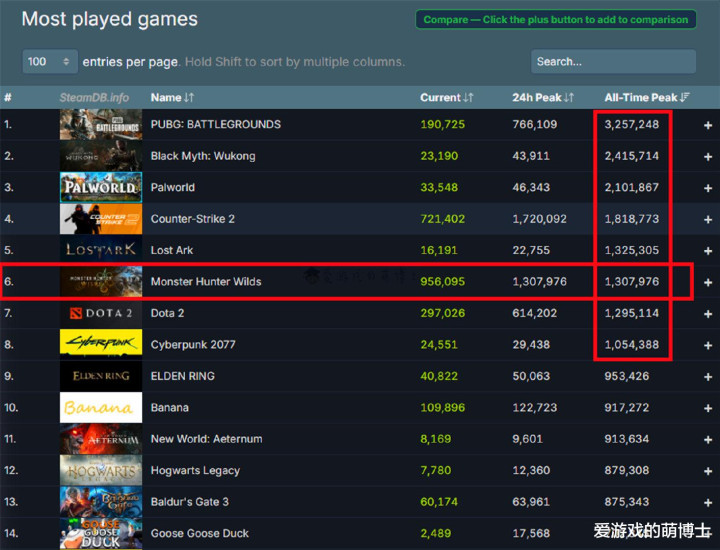720x550 pixels.
Task: Add Black Myth: Wukong to comparison with plus
Action: click(x=708, y=157)
